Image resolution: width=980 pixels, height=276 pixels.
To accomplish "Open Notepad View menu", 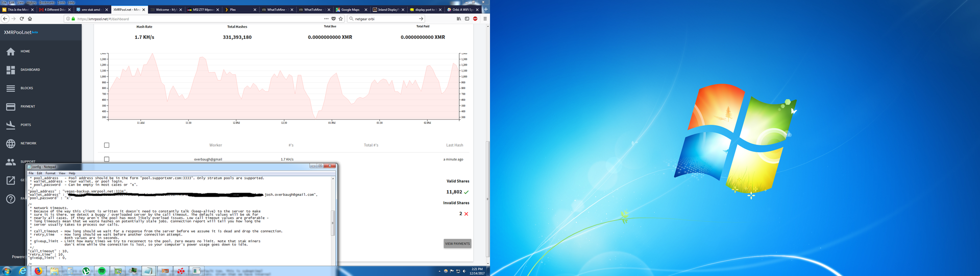I will pos(62,173).
